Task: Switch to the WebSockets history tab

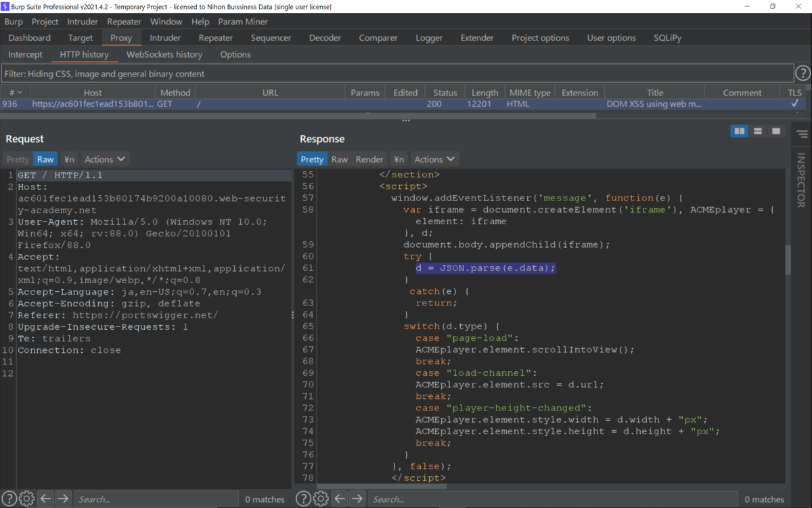Action: coord(164,54)
